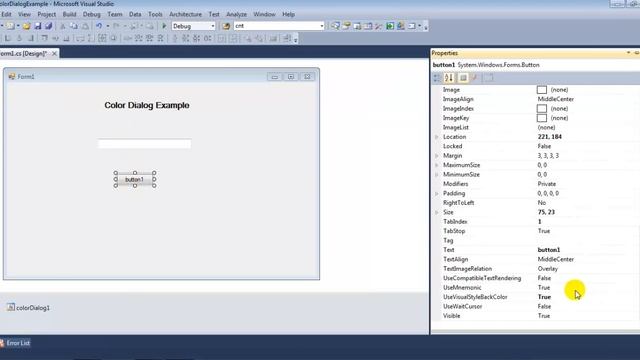Click the Modifiers value Private

click(547, 184)
